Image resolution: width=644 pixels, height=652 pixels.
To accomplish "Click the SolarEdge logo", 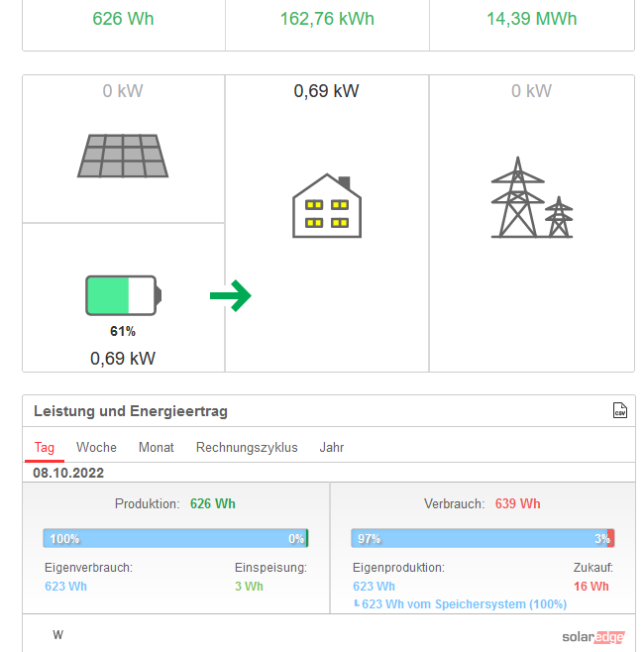I will 593,636.
